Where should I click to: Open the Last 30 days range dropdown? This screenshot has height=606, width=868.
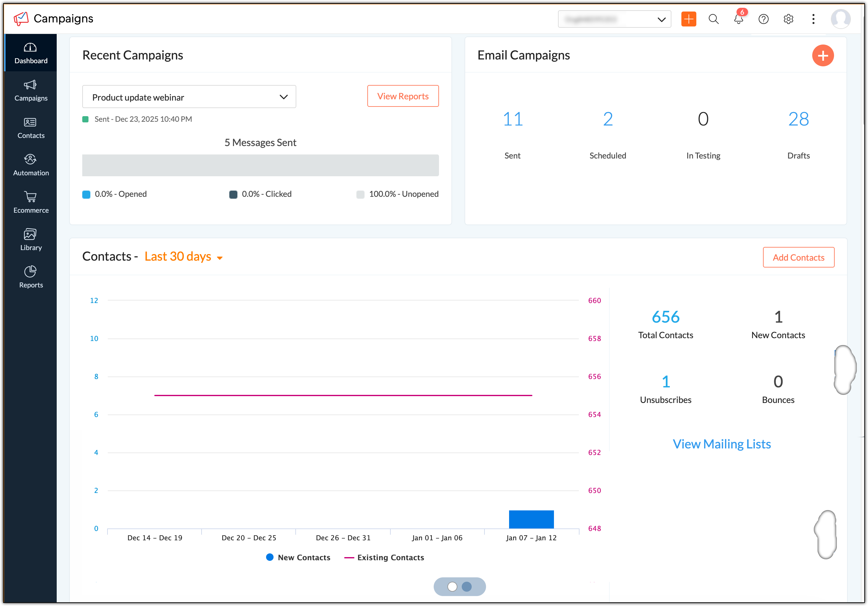point(184,257)
